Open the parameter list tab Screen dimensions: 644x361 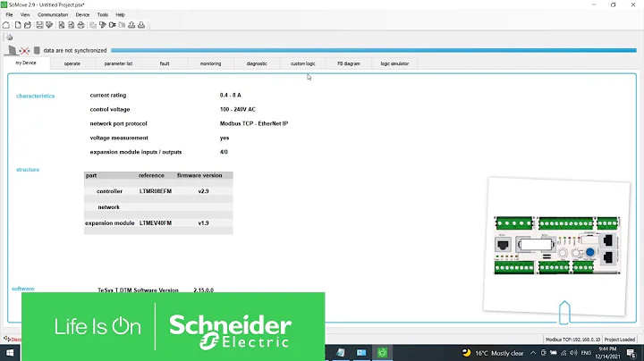[118, 63]
